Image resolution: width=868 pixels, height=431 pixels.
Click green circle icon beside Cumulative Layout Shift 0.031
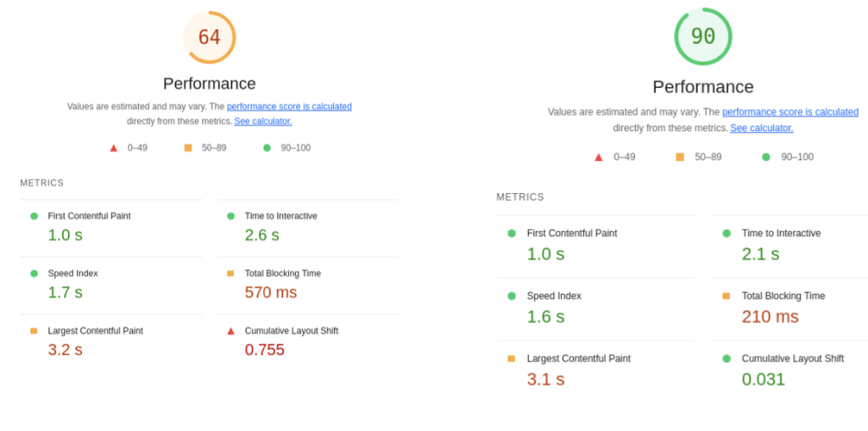pos(726,359)
